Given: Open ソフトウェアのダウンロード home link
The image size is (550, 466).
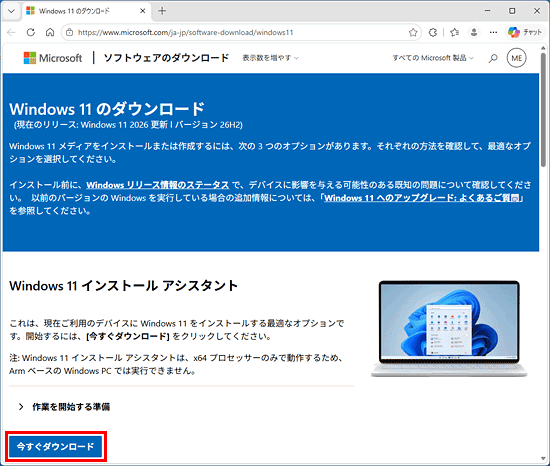Looking at the screenshot, I should point(166,58).
